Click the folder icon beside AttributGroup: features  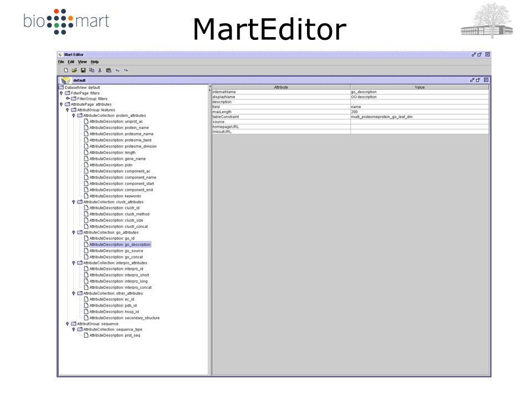point(74,110)
